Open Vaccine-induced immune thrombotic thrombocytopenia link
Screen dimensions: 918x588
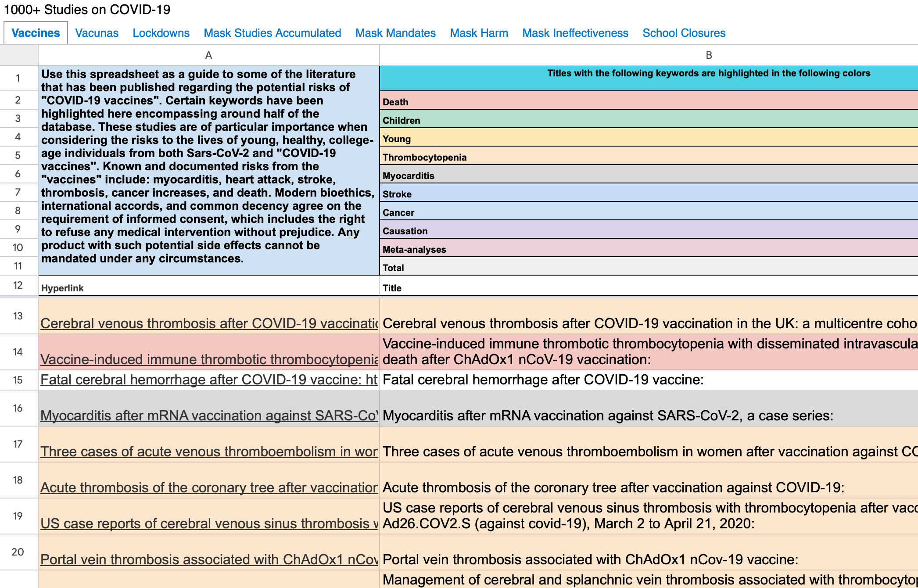point(209,359)
